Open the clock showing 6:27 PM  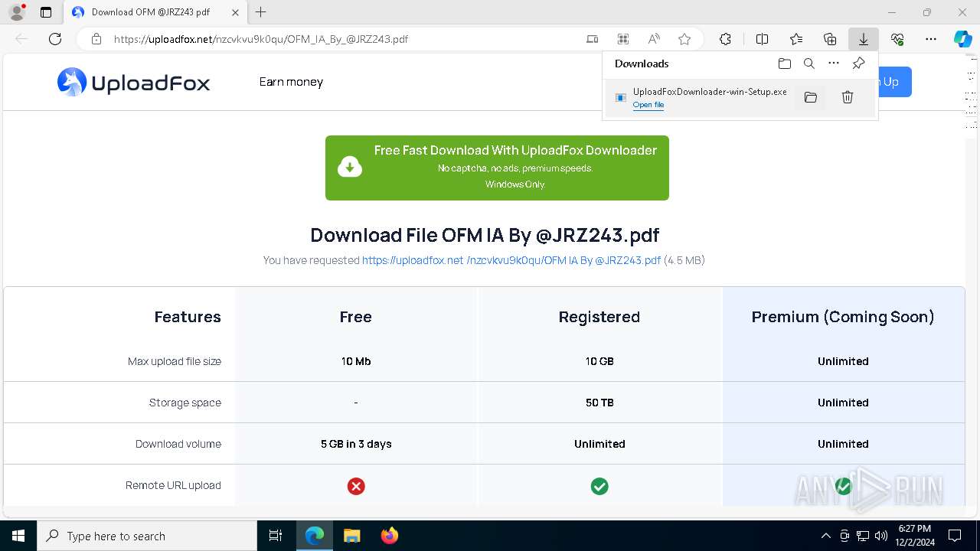click(915, 536)
